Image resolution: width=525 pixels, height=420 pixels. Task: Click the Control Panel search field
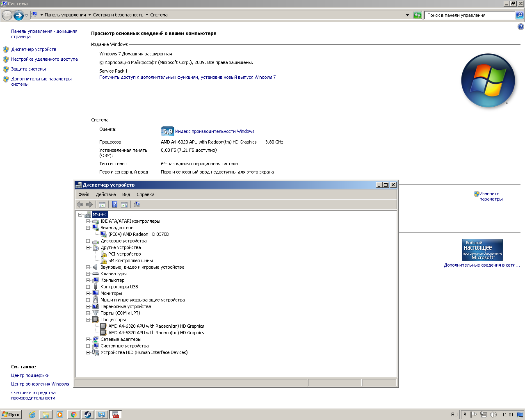pyautogui.click(x=470, y=15)
